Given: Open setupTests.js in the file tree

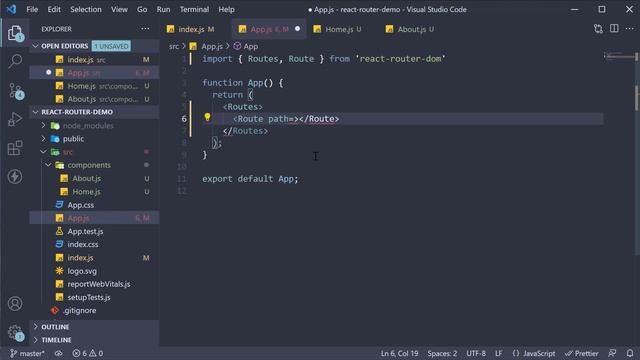Looking at the screenshot, I should click(94, 297).
